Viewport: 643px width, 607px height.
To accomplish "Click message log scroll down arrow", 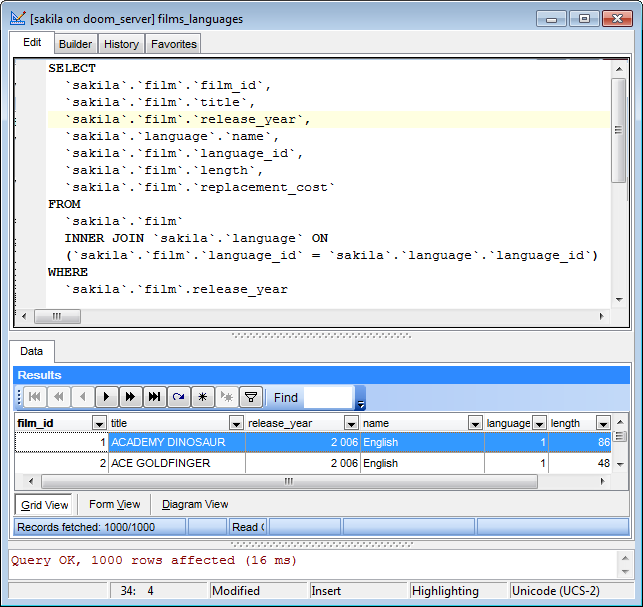I will click(x=625, y=571).
